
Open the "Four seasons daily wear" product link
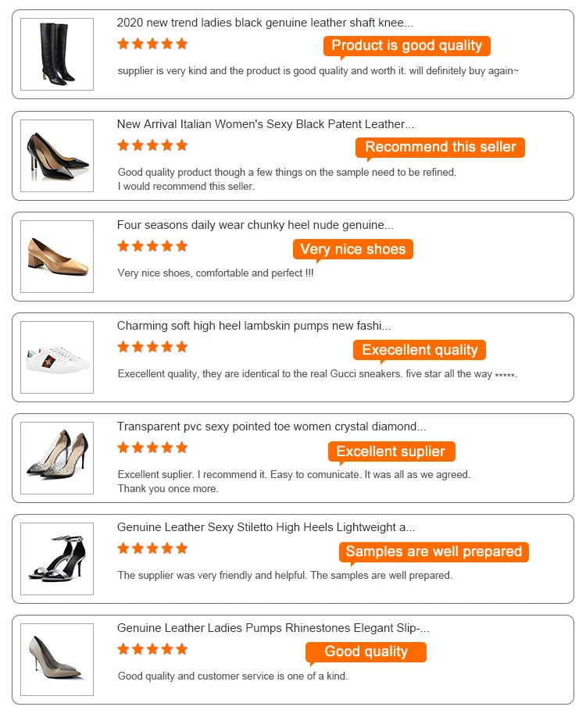click(x=255, y=225)
